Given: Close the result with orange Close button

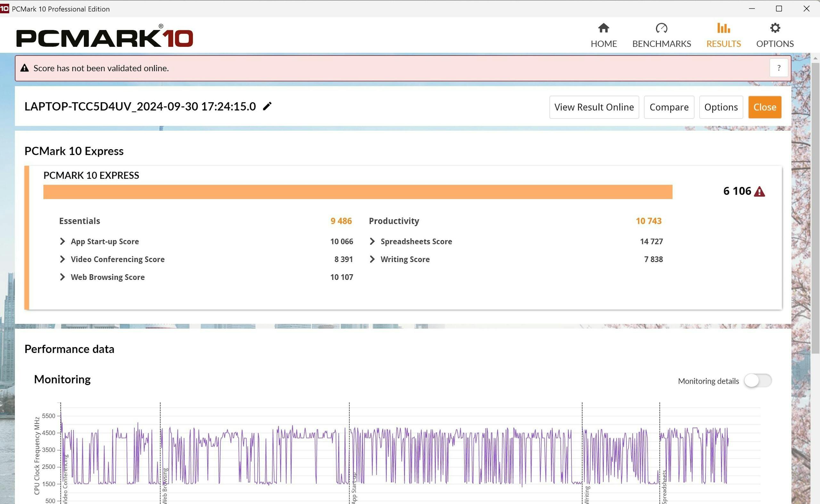Looking at the screenshot, I should (765, 107).
